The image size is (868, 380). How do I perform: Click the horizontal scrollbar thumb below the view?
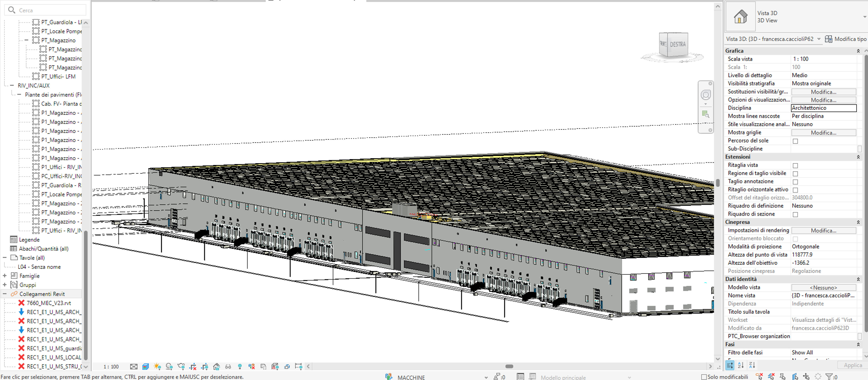click(x=509, y=366)
